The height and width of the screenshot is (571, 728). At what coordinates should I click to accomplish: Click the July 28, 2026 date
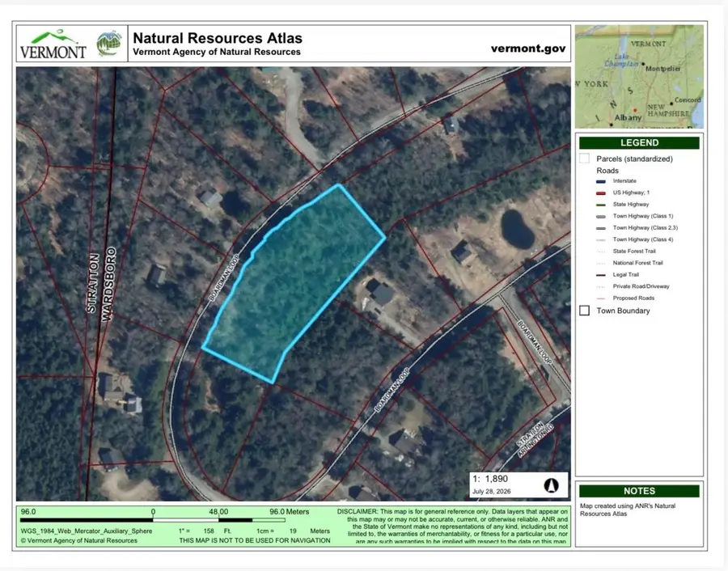click(492, 491)
